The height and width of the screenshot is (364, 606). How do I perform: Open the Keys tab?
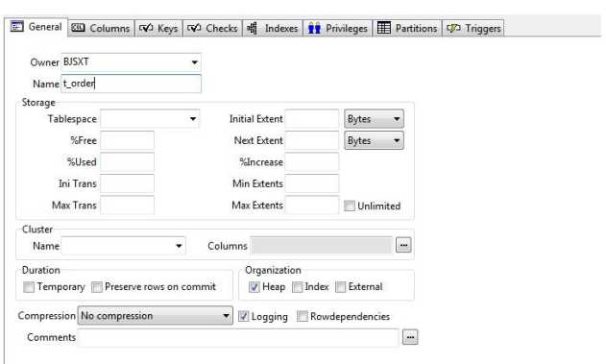pyautogui.click(x=158, y=28)
